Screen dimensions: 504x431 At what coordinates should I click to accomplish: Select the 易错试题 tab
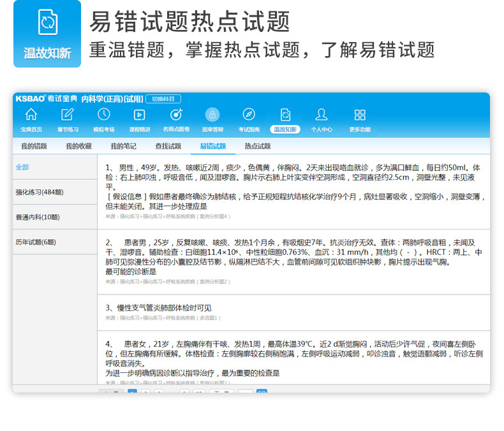(213, 147)
